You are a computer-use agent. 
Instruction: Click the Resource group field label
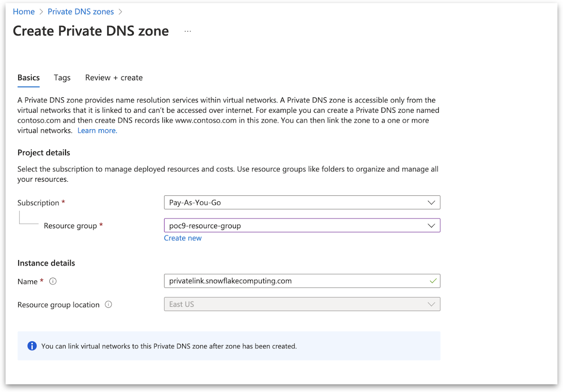(70, 226)
